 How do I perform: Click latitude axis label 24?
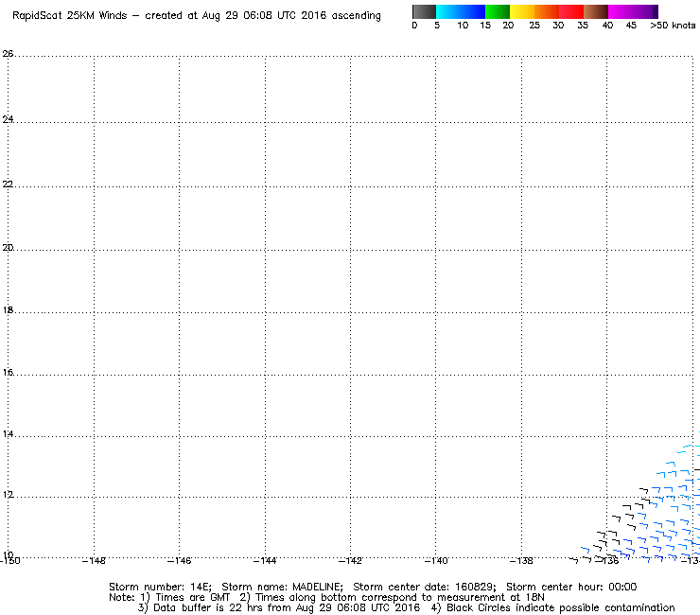(8, 119)
